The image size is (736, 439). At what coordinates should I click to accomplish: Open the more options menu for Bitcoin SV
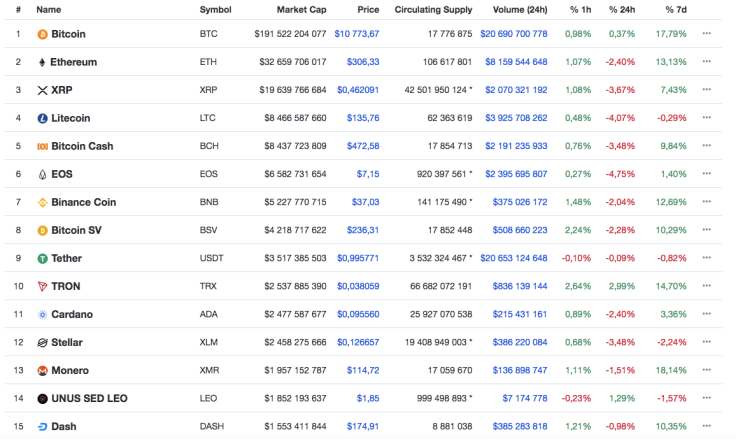coord(706,230)
